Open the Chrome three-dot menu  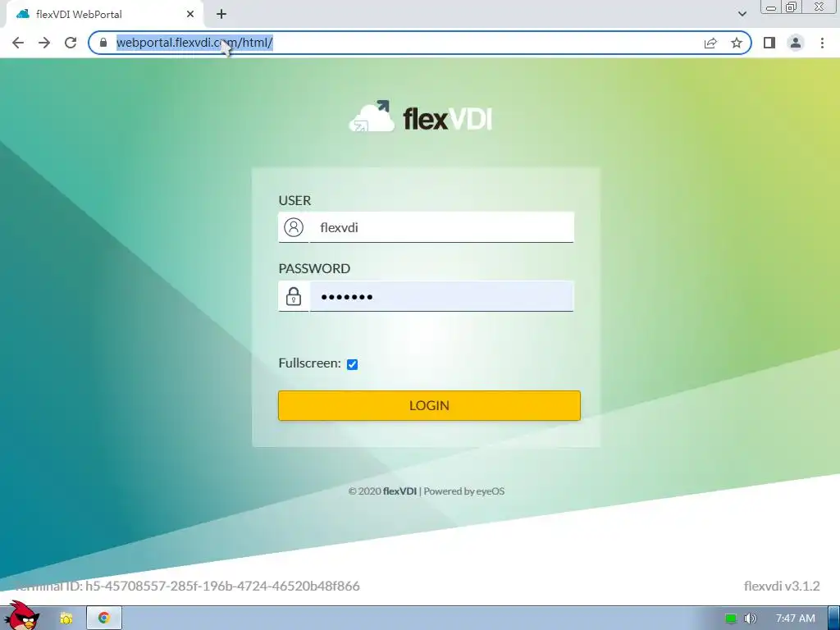tap(822, 43)
